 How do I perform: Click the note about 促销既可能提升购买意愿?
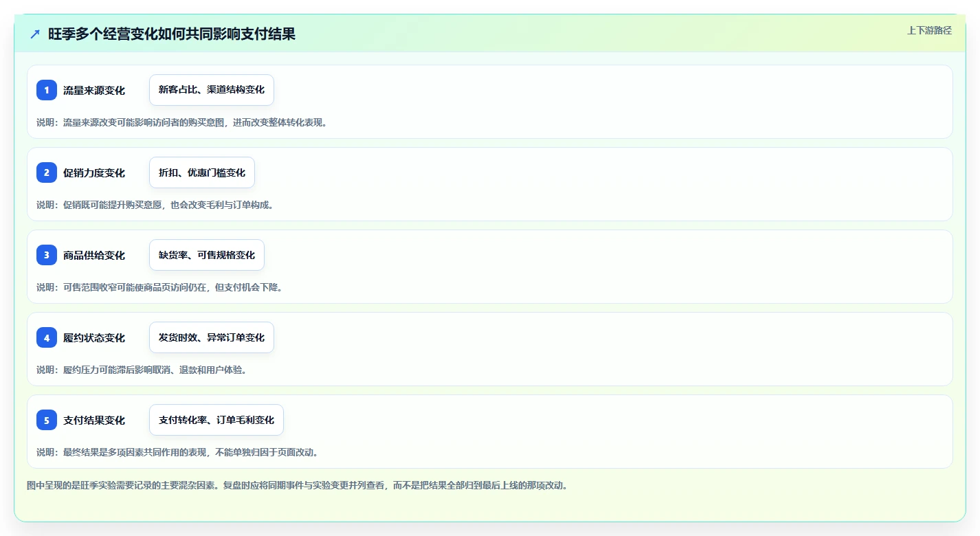(157, 205)
